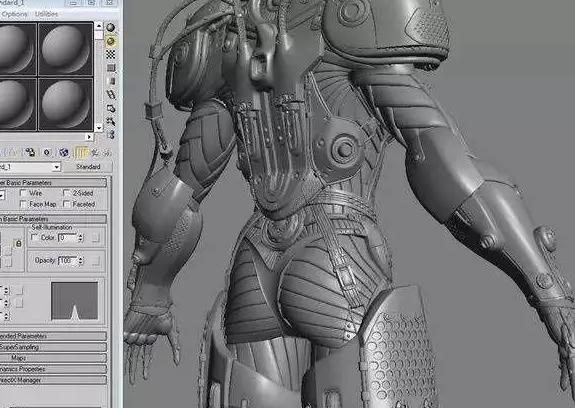Toggle the highlighted Backlight icon
Image resolution: width=575 pixels, height=408 pixels.
111,41
